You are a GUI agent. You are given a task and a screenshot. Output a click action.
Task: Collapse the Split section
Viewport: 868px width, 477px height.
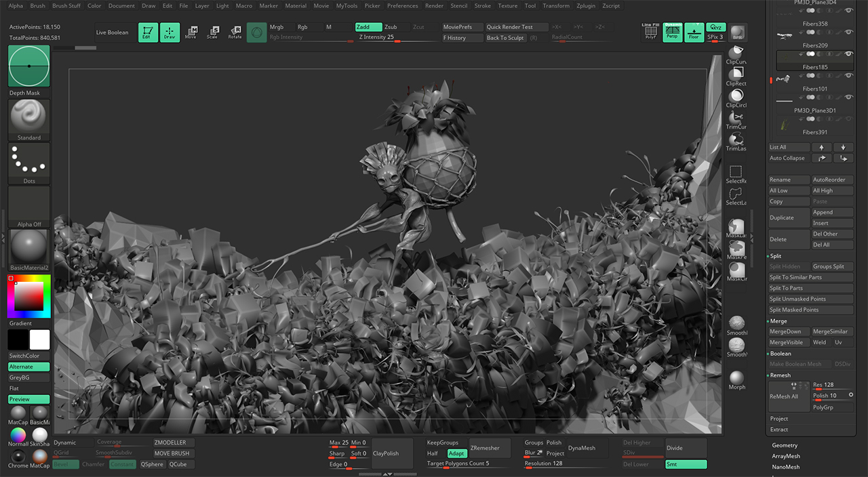(x=776, y=256)
